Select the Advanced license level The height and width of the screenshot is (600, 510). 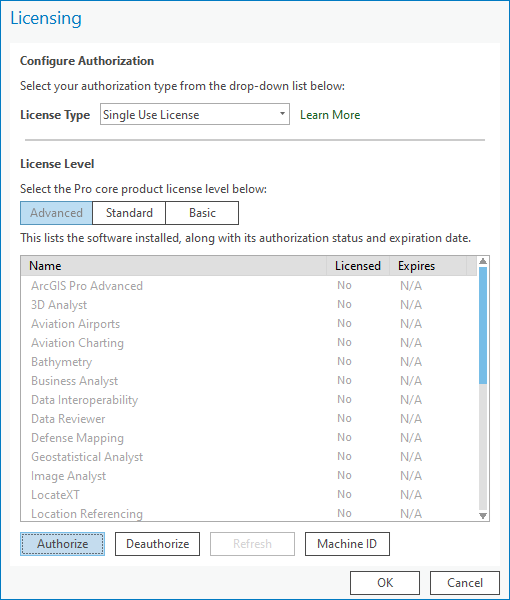pyautogui.click(x=56, y=213)
